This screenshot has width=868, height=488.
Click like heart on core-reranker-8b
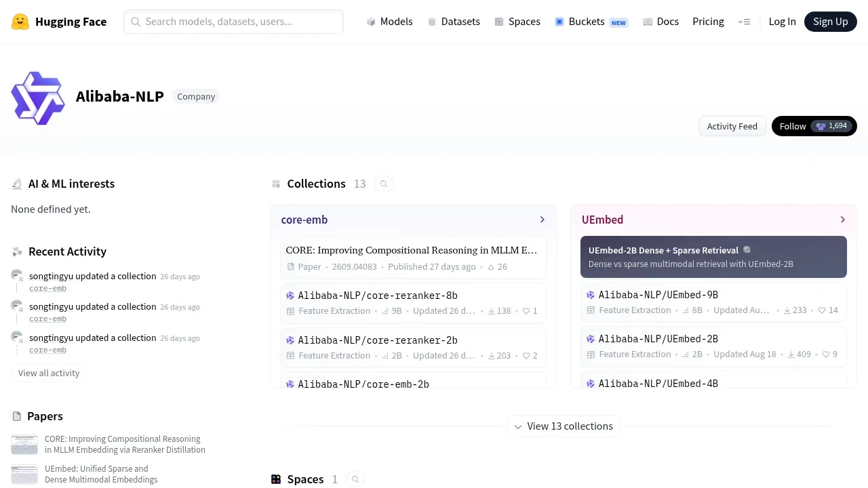(x=526, y=311)
